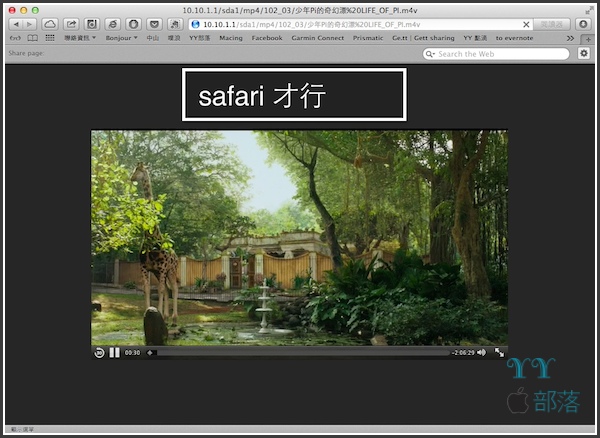Click the grayed-out Reader button
Viewport: 600px width, 438px height.
[x=551, y=24]
